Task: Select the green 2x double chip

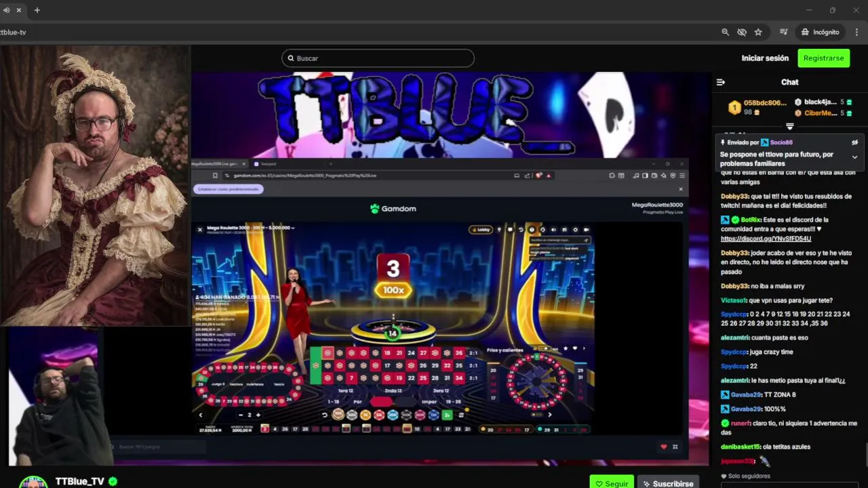Action: [x=448, y=415]
